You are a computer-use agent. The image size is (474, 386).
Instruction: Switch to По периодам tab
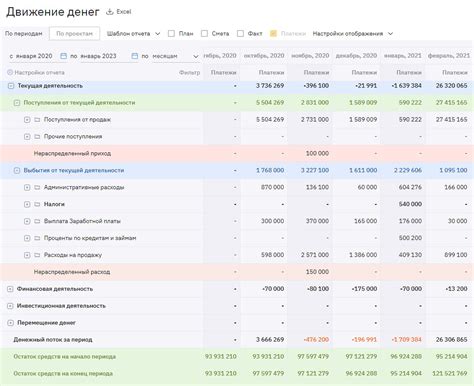coord(24,34)
